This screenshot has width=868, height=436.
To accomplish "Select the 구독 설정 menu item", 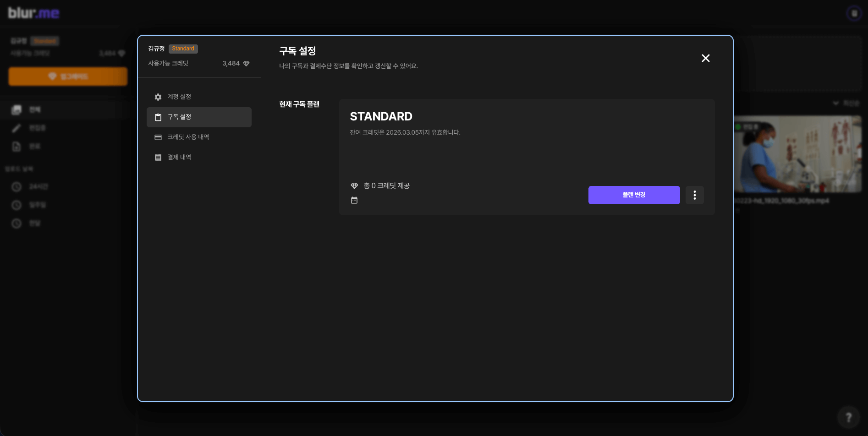I will [199, 117].
